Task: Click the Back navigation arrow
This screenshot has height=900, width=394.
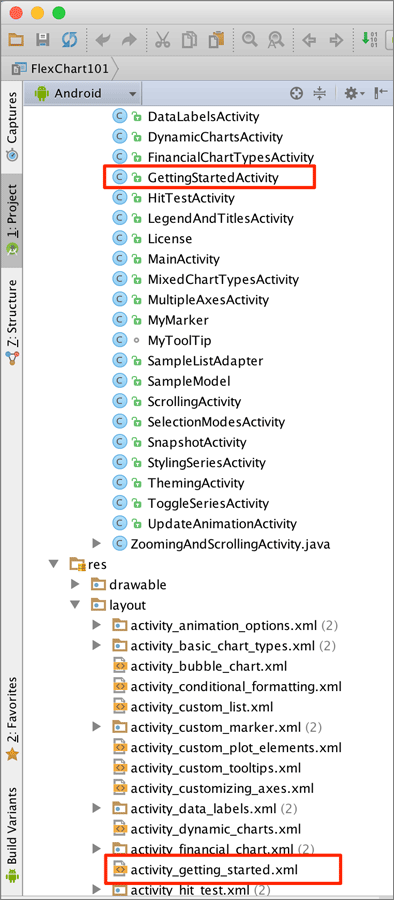Action: [x=310, y=40]
